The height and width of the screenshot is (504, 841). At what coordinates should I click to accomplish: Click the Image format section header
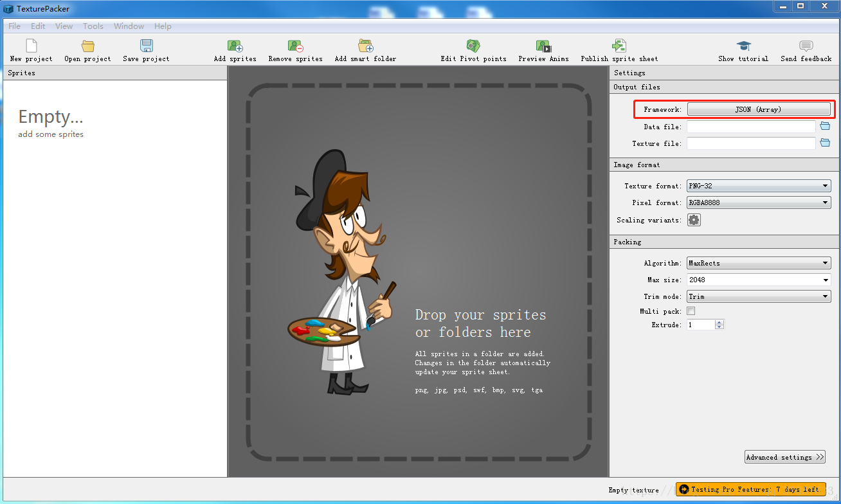click(x=724, y=165)
